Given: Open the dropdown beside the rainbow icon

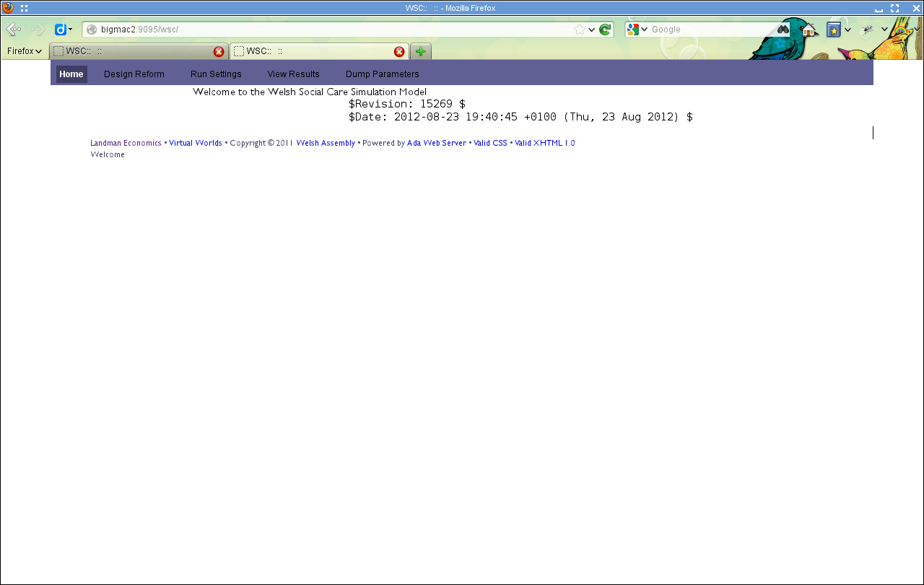Looking at the screenshot, I should tap(917, 30).
